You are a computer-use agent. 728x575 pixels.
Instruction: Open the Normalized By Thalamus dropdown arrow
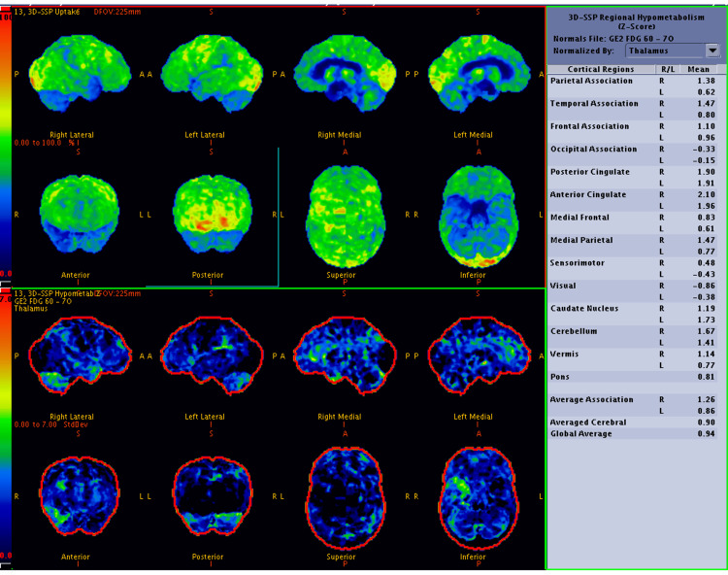(x=712, y=51)
